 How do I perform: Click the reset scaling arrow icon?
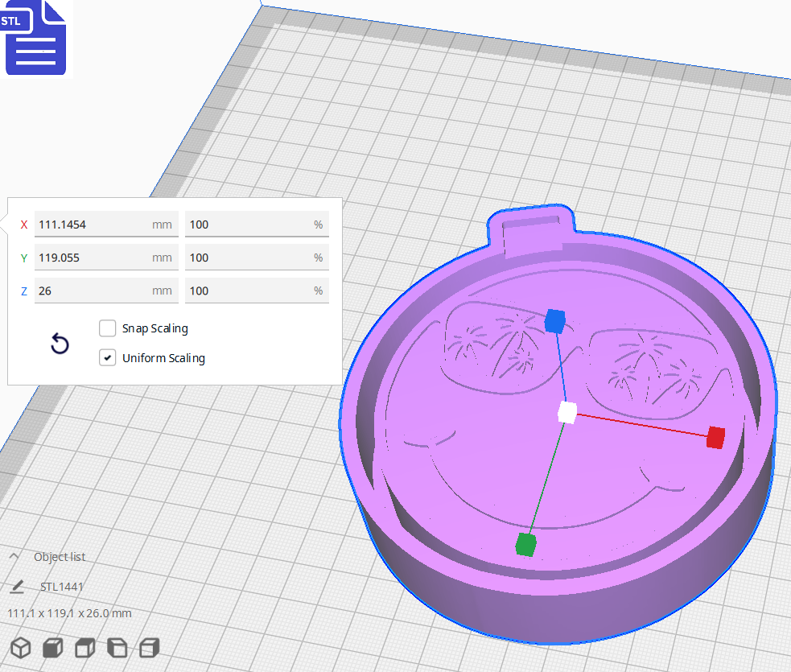click(x=60, y=344)
